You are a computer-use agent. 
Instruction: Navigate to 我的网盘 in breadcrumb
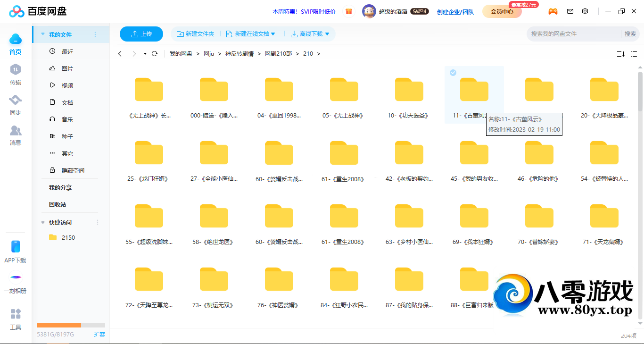tap(181, 54)
